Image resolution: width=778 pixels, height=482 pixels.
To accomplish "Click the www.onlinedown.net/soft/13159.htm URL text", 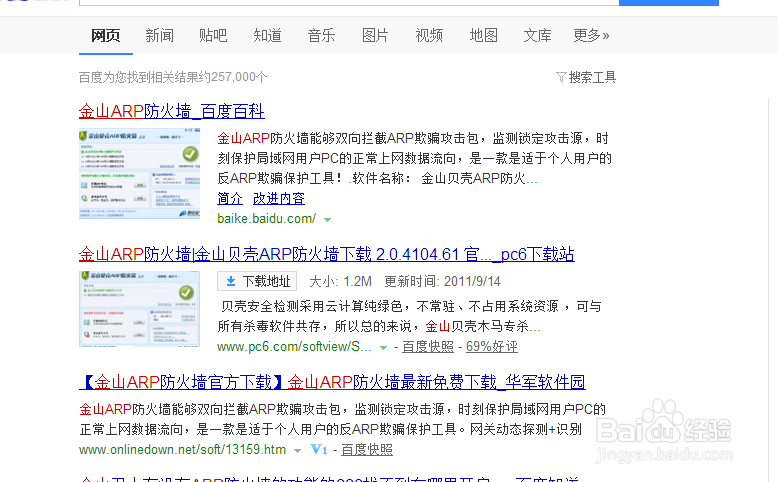I will (183, 450).
